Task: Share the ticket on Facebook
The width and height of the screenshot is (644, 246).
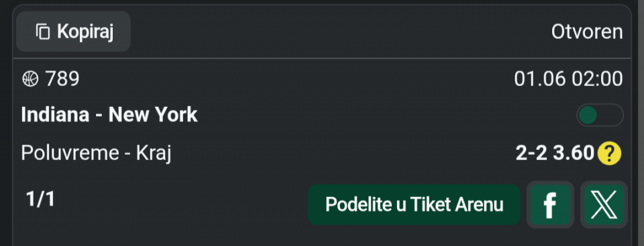Action: pyautogui.click(x=550, y=205)
